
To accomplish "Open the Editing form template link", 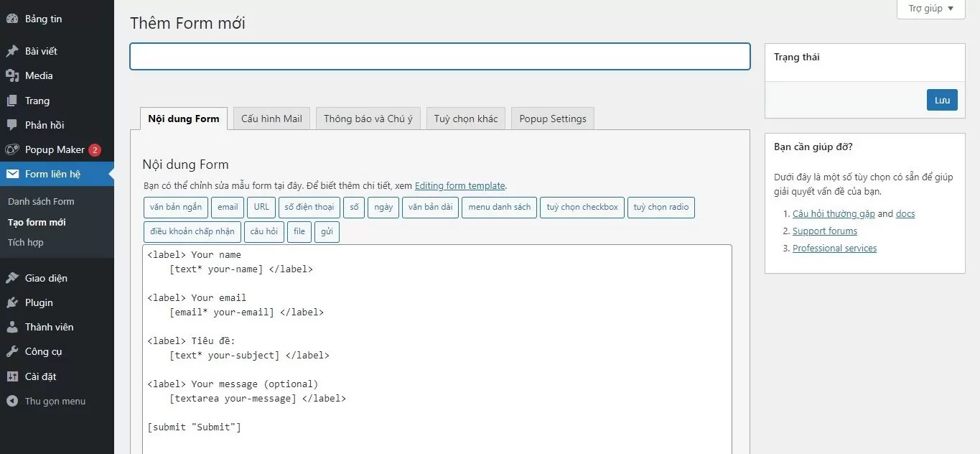I will pyautogui.click(x=460, y=185).
